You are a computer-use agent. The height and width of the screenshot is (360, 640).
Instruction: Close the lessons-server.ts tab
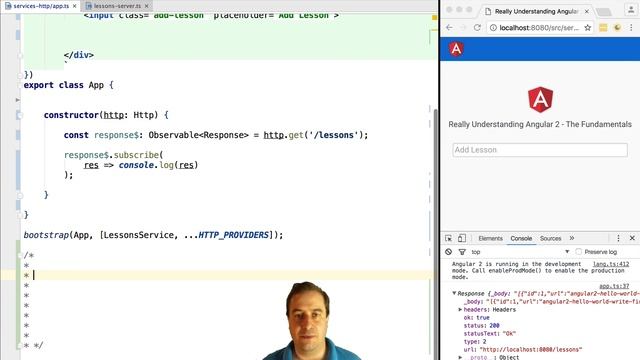point(147,6)
